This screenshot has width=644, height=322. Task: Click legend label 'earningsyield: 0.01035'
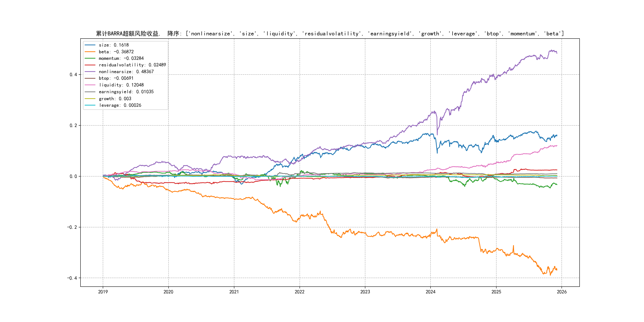point(126,92)
